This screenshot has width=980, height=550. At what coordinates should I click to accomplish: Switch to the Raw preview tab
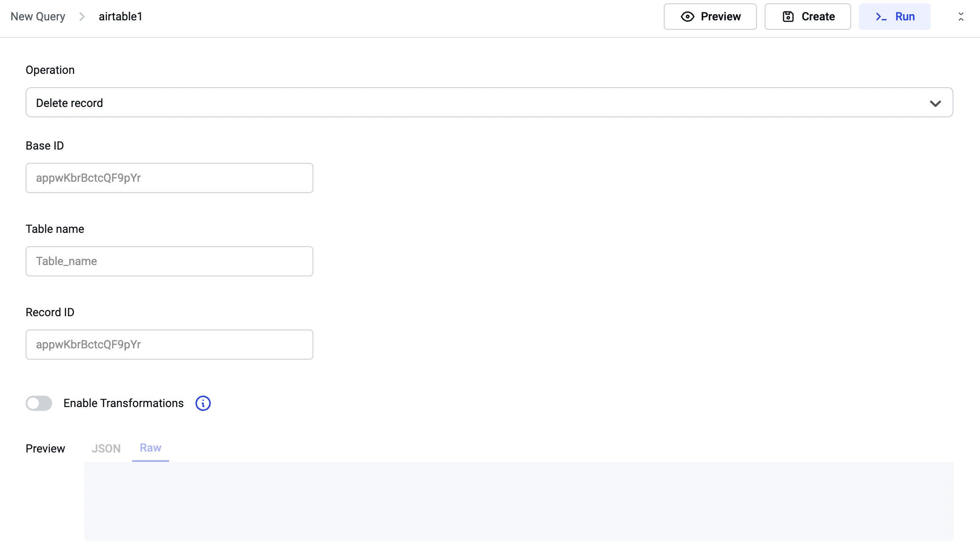click(151, 448)
